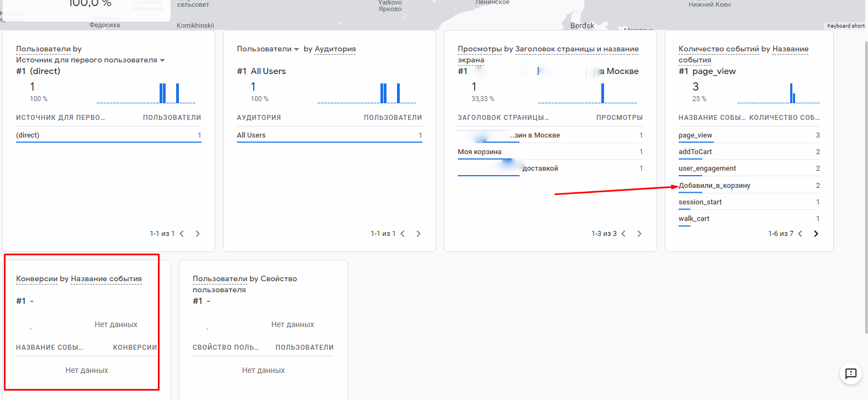Image resolution: width=868 pixels, height=400 pixels.
Task: Select the Добавили_в_корзину event
Action: coord(714,186)
